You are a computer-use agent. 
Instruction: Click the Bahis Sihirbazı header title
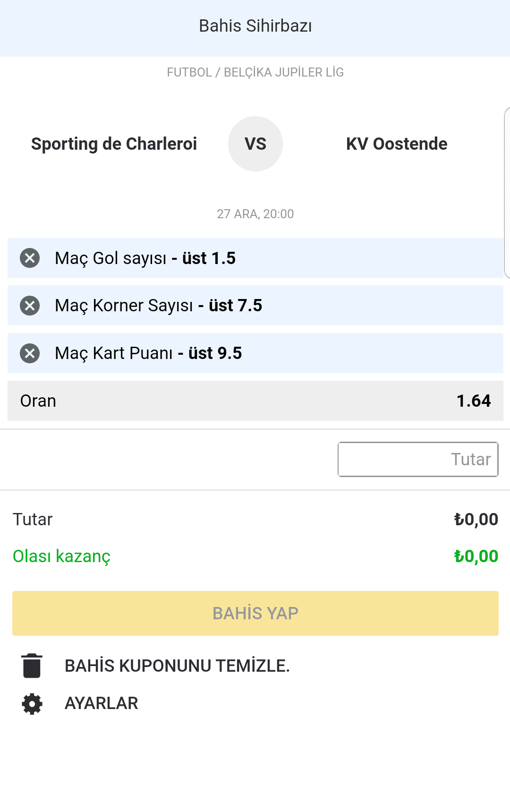click(255, 26)
